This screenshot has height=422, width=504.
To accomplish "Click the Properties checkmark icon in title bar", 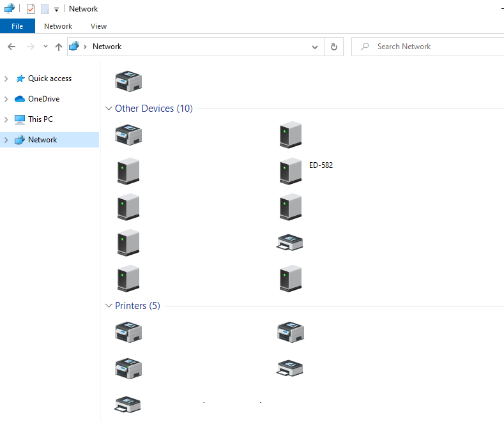I will (x=31, y=9).
